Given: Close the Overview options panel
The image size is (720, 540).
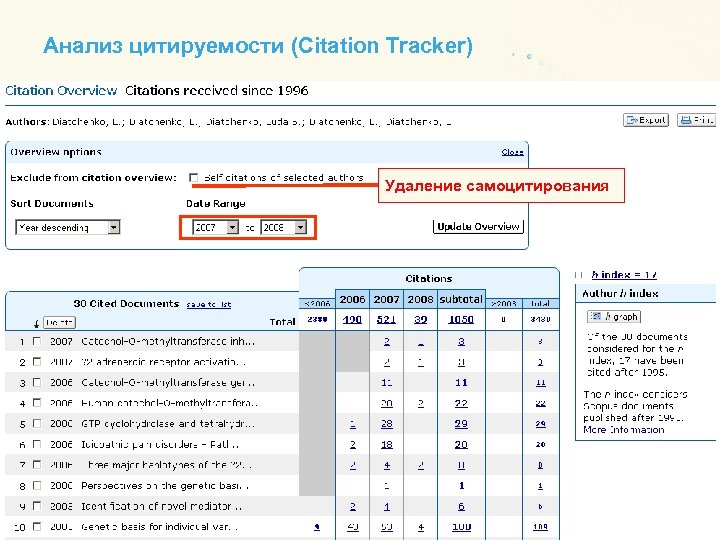Looking at the screenshot, I should pyautogui.click(x=512, y=152).
